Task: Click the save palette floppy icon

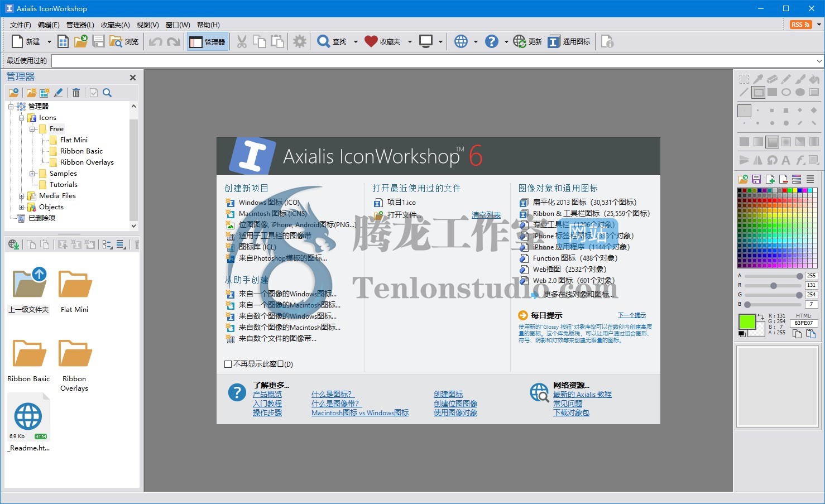Action: pos(756,179)
